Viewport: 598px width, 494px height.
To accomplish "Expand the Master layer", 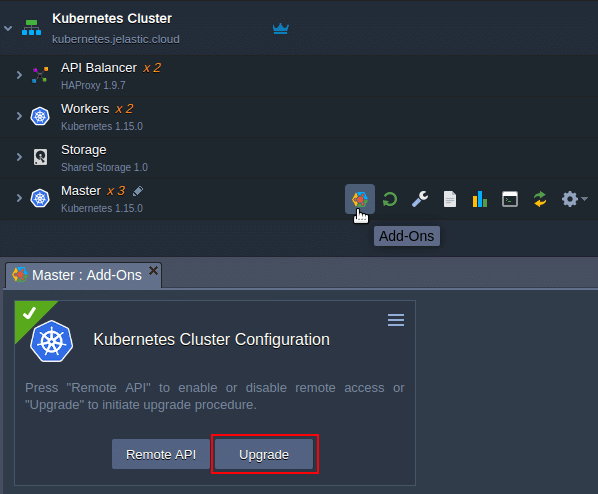I will pyautogui.click(x=19, y=198).
